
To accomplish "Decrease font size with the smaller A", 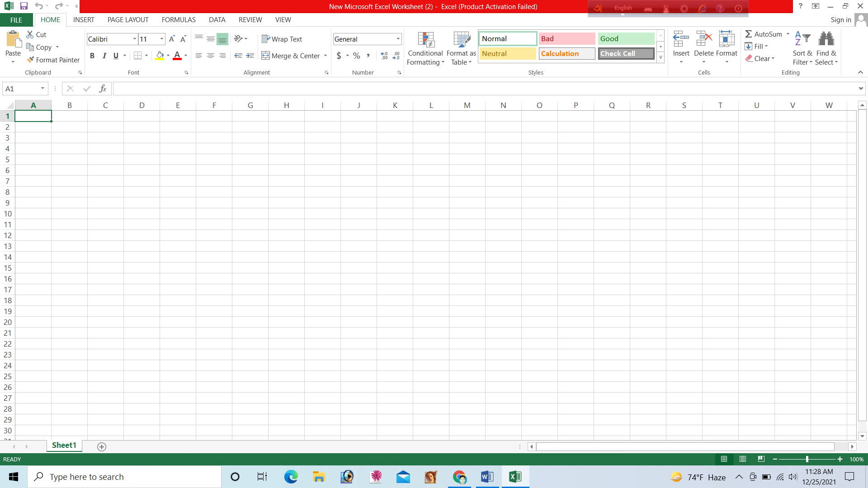I will pyautogui.click(x=183, y=39).
